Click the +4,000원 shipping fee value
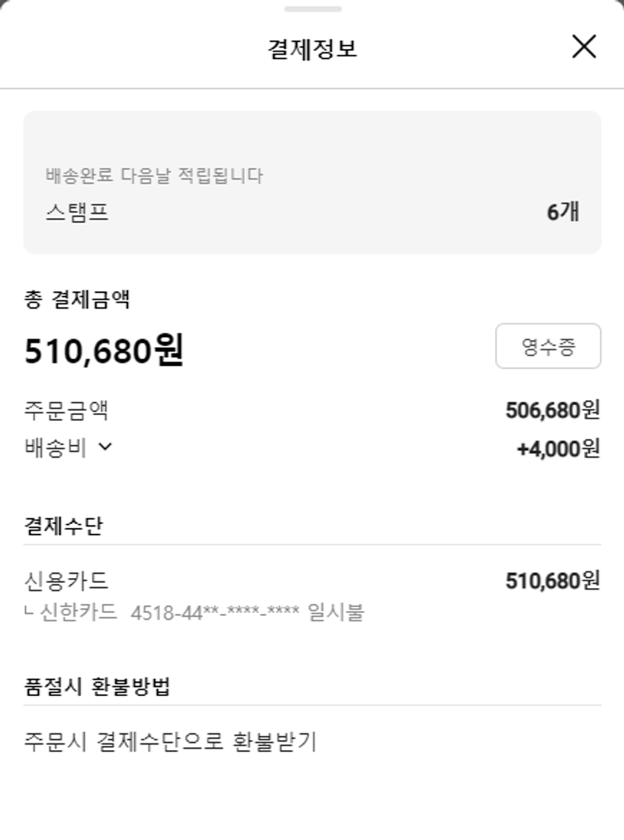 557,448
